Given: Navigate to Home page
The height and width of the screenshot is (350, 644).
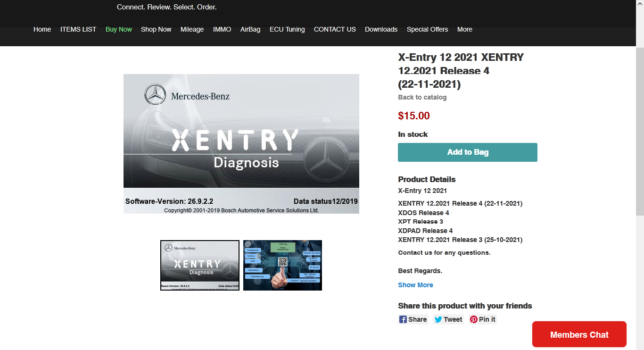Looking at the screenshot, I should [42, 29].
